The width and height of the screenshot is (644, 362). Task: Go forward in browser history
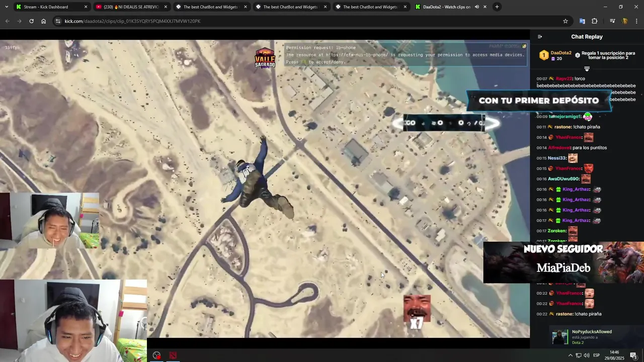[x=19, y=21]
